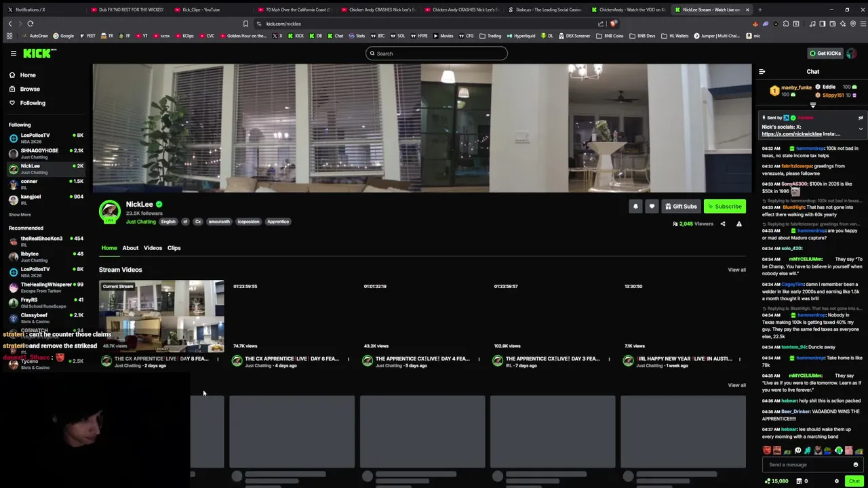Image resolution: width=868 pixels, height=488 pixels.
Task: Hide the pinned message via eye-slash icon
Action: [x=861, y=118]
